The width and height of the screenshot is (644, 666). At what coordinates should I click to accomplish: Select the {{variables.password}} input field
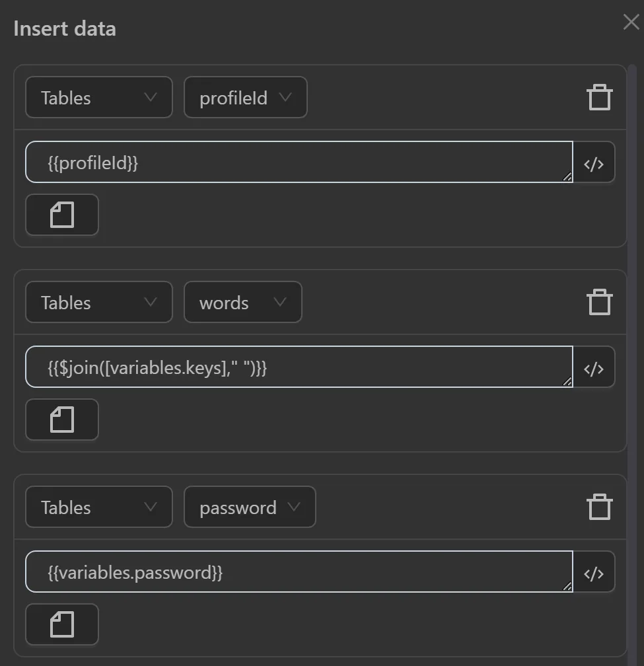coord(297,572)
